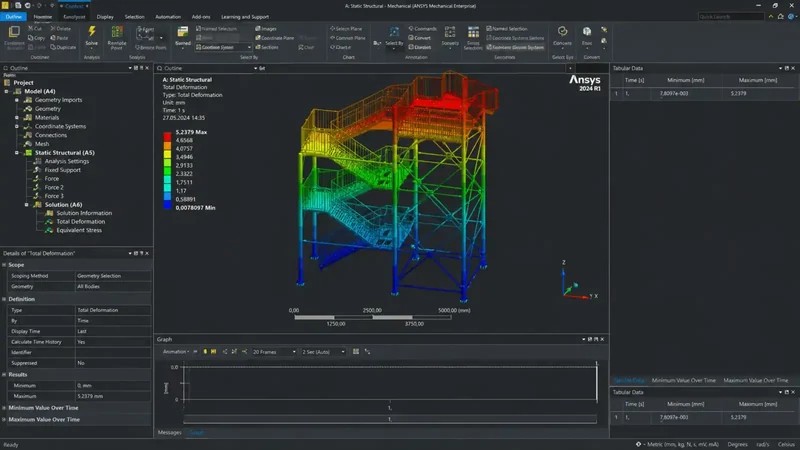Select Total Deformation in the tree
The width and height of the screenshot is (800, 450).
[81, 221]
